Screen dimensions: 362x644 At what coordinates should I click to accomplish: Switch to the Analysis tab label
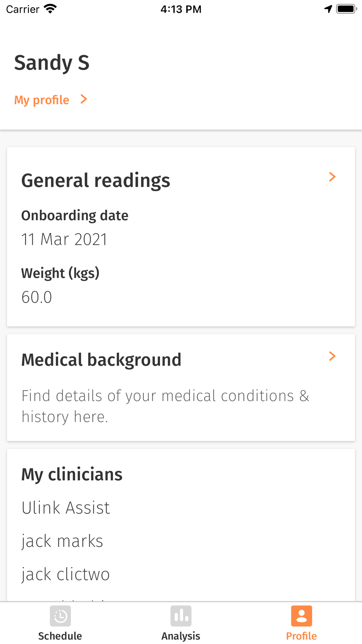(181, 636)
